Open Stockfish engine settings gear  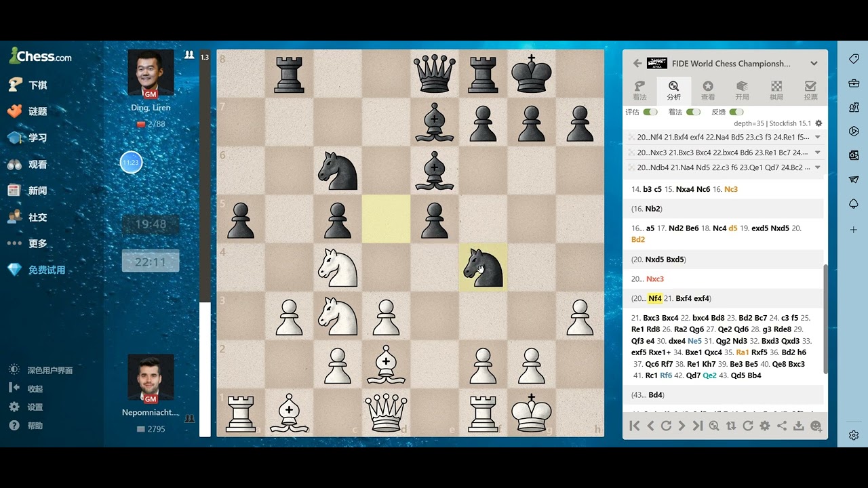click(818, 123)
